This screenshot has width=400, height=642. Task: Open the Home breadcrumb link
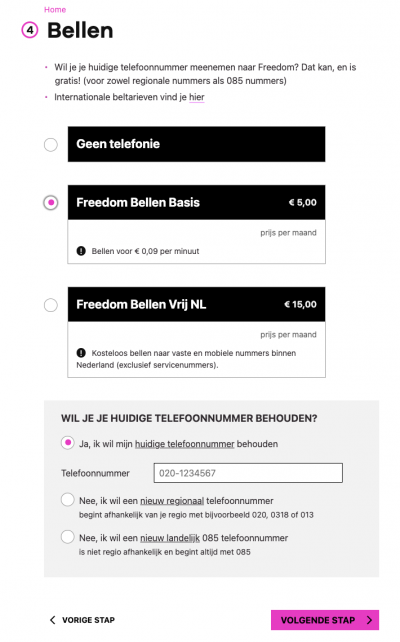pyautogui.click(x=55, y=9)
